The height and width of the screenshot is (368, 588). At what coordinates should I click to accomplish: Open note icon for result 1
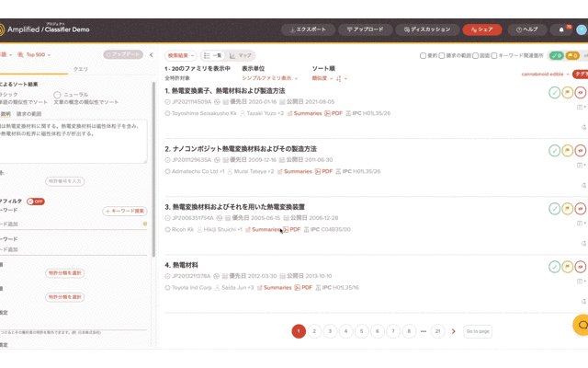pyautogui.click(x=580, y=107)
